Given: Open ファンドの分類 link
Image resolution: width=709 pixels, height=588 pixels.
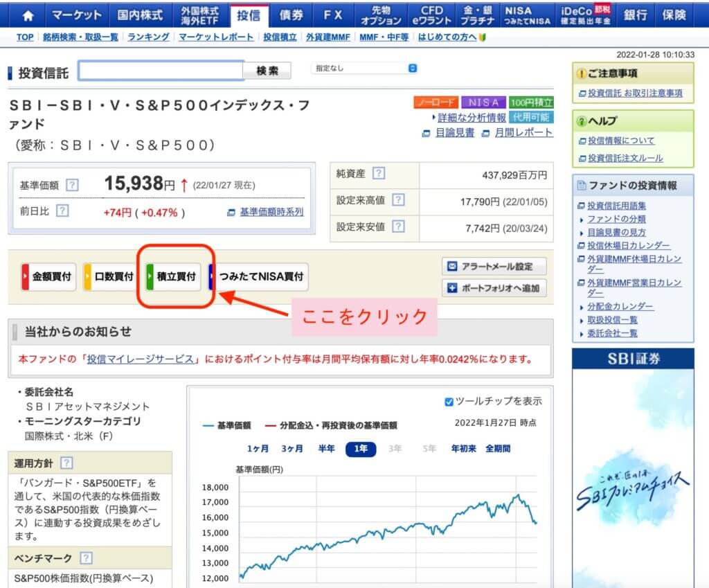Looking at the screenshot, I should click(x=616, y=219).
